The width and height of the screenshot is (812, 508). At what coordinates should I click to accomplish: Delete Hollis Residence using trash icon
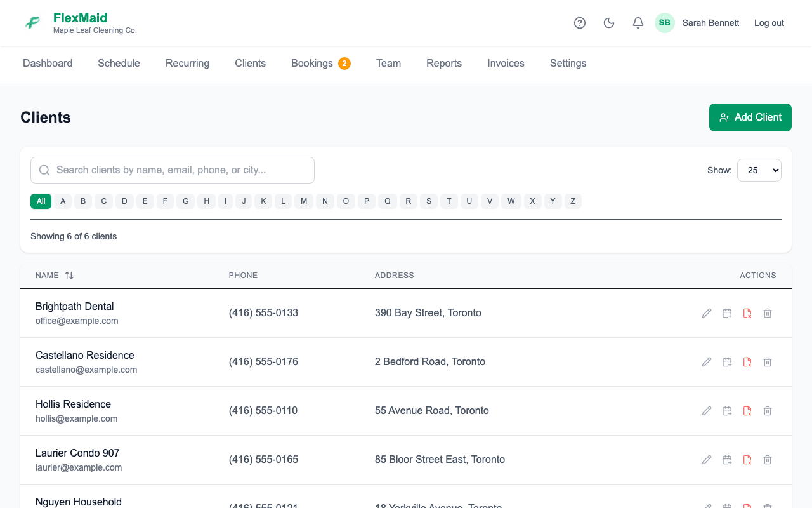(x=768, y=411)
